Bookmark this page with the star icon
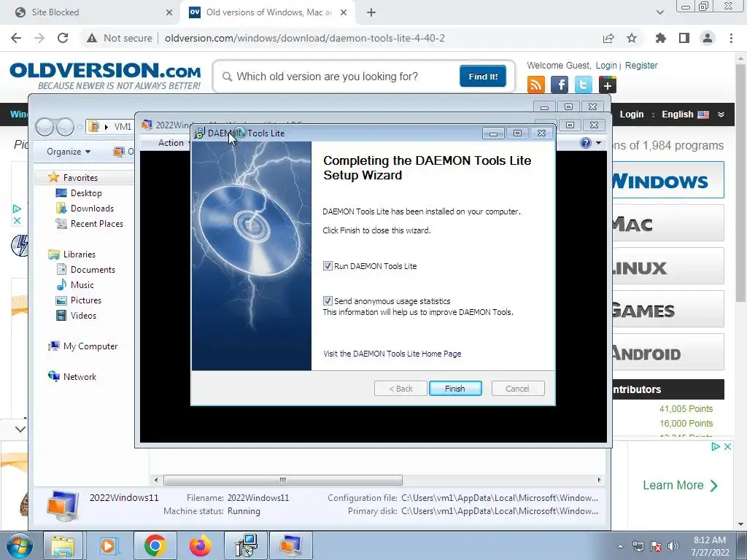The width and height of the screenshot is (747, 560). pyautogui.click(x=632, y=38)
